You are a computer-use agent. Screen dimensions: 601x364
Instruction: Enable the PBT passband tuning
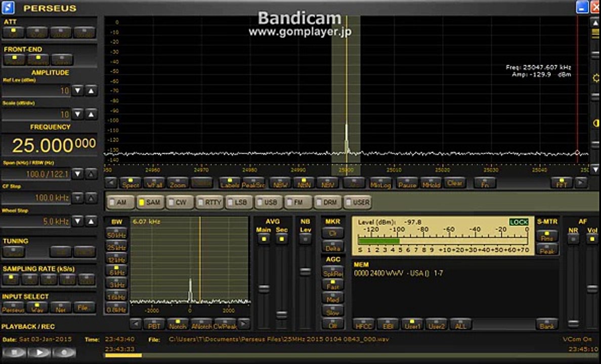coord(154,324)
